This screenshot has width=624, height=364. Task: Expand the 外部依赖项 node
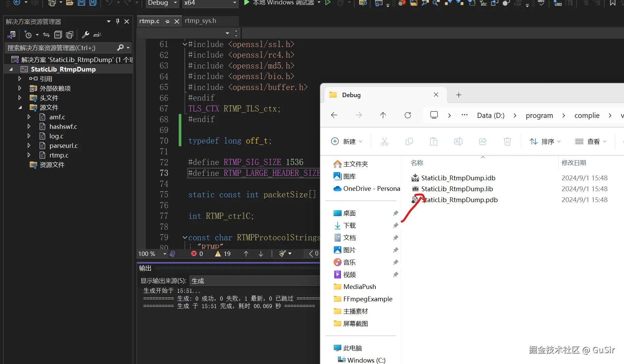click(20, 88)
